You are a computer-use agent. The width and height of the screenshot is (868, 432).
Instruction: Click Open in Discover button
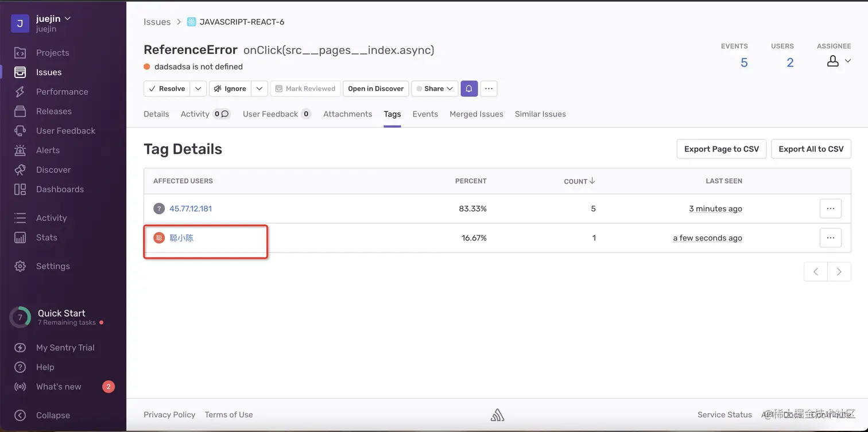point(376,88)
